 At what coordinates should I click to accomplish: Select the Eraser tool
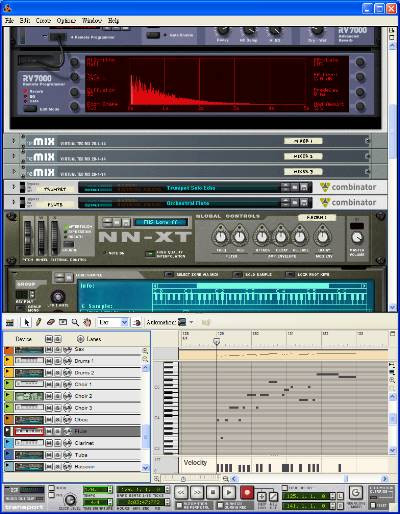tap(50, 322)
